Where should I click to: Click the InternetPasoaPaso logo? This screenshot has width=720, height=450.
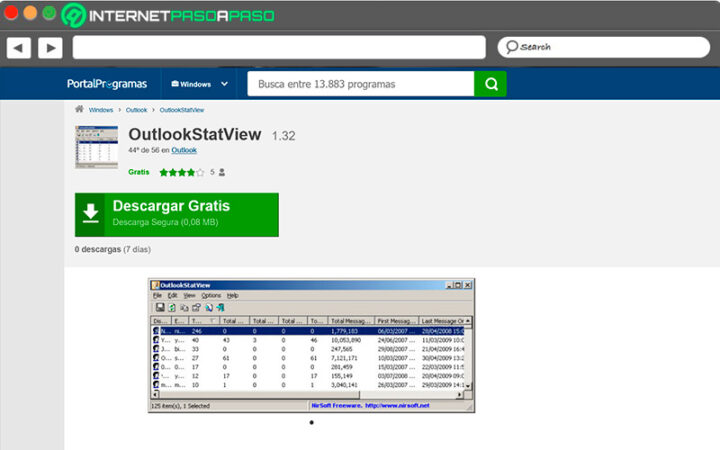point(167,15)
